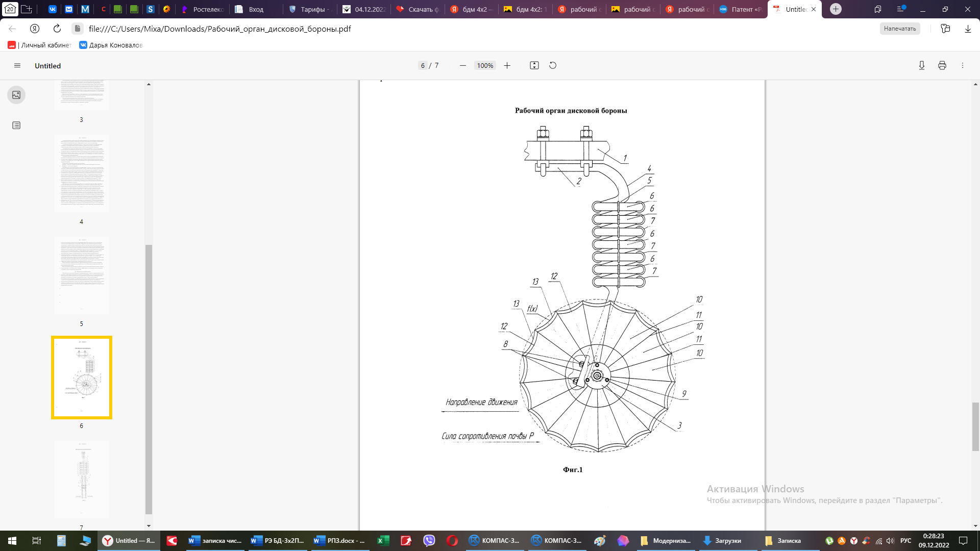Open Paint from taskbar
Screen dimensions: 980x551
coord(600,541)
